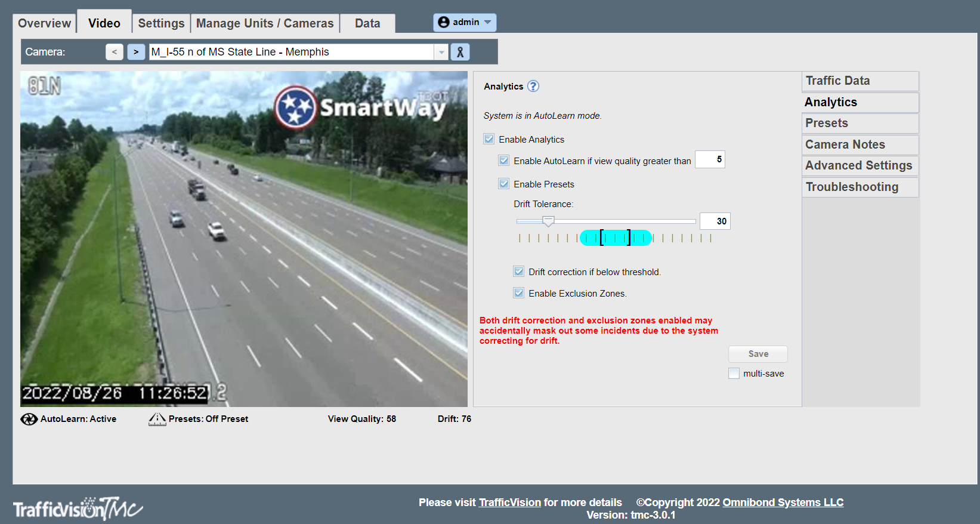
Task: Click the Presets ruler triangle icon
Action: click(x=157, y=419)
